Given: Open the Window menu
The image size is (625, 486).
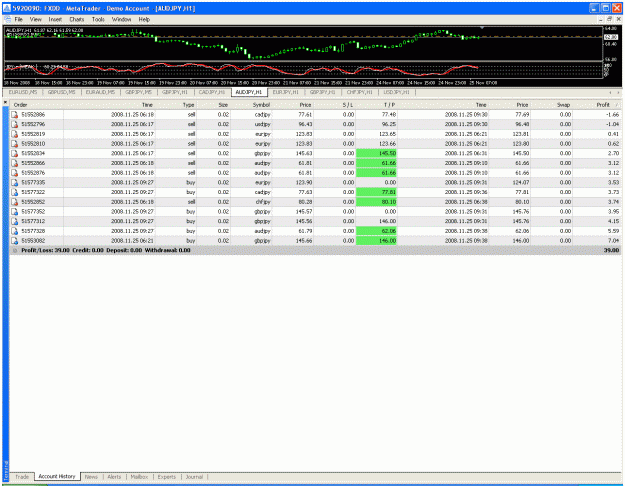Looking at the screenshot, I should coord(121,19).
